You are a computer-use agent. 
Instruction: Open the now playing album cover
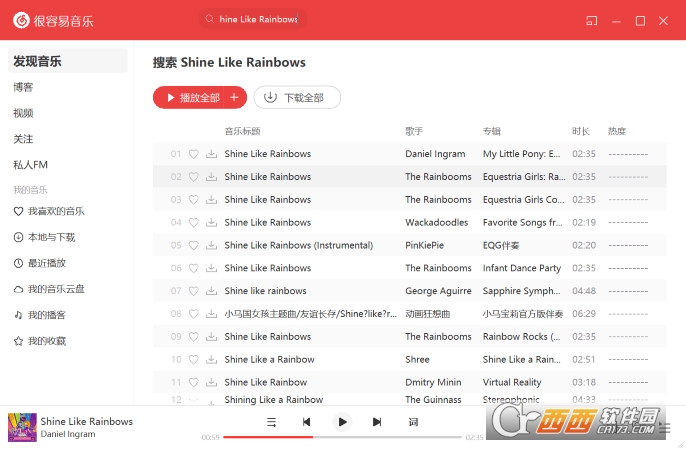(x=22, y=427)
